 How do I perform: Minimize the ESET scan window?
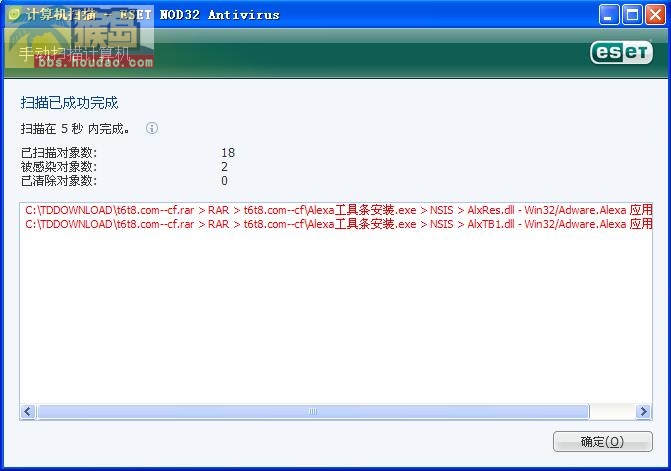(x=609, y=15)
